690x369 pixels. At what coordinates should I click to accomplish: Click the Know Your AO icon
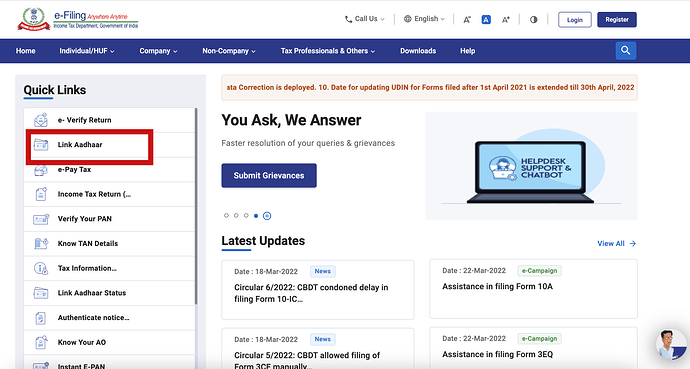click(41, 342)
